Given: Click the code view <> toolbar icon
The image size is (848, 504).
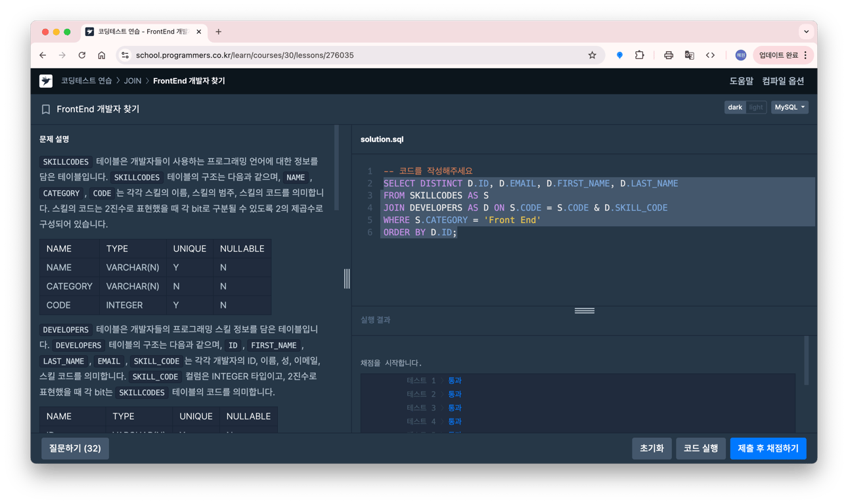Looking at the screenshot, I should 710,55.
